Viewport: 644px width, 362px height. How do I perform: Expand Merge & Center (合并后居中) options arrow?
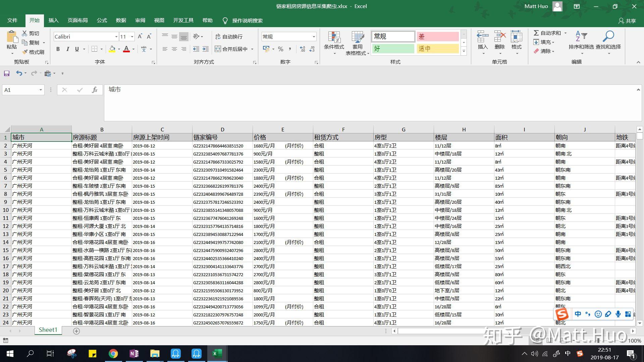pyautogui.click(x=252, y=49)
